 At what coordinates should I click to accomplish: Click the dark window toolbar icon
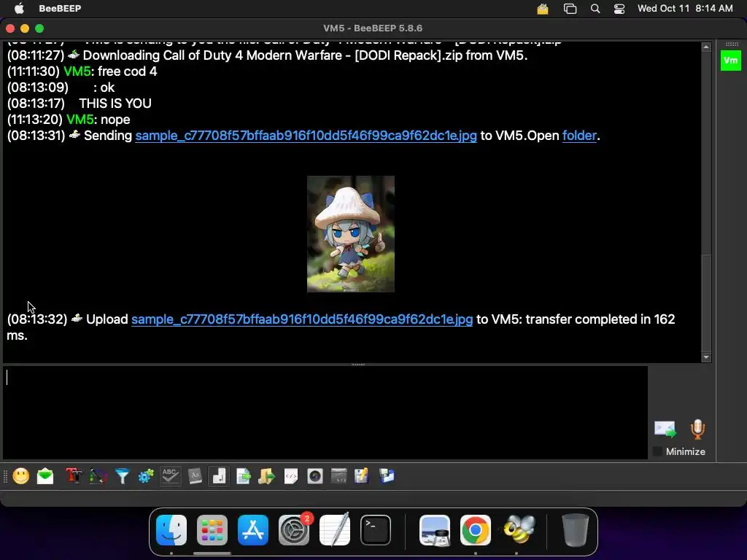click(338, 475)
